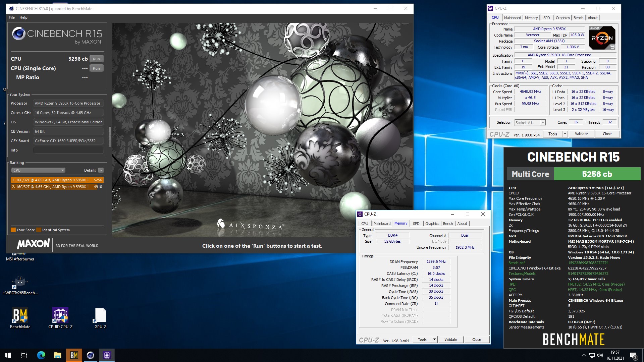Click the Cinebench R15 logo sphere icon
This screenshot has height=362, width=644.
18,34
